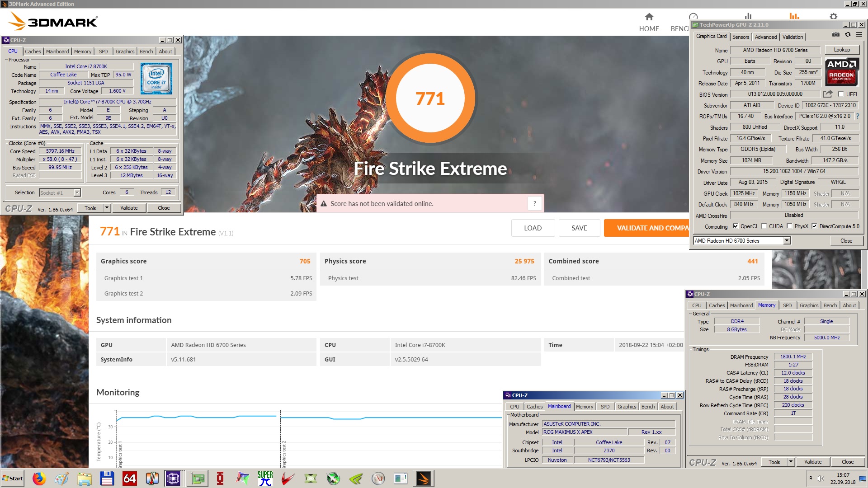This screenshot has width=868, height=488.
Task: Click Tools button in top-left CPU-Z window
Action: (x=90, y=208)
